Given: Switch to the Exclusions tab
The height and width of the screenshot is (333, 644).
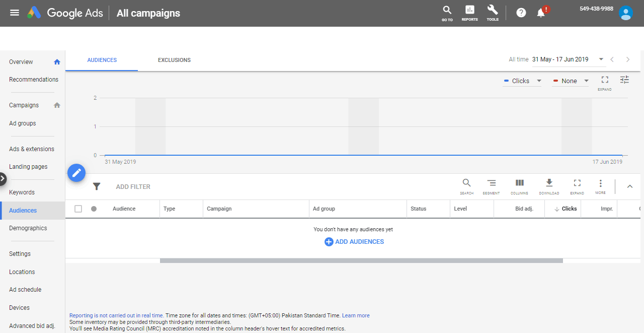Looking at the screenshot, I should click(174, 60).
